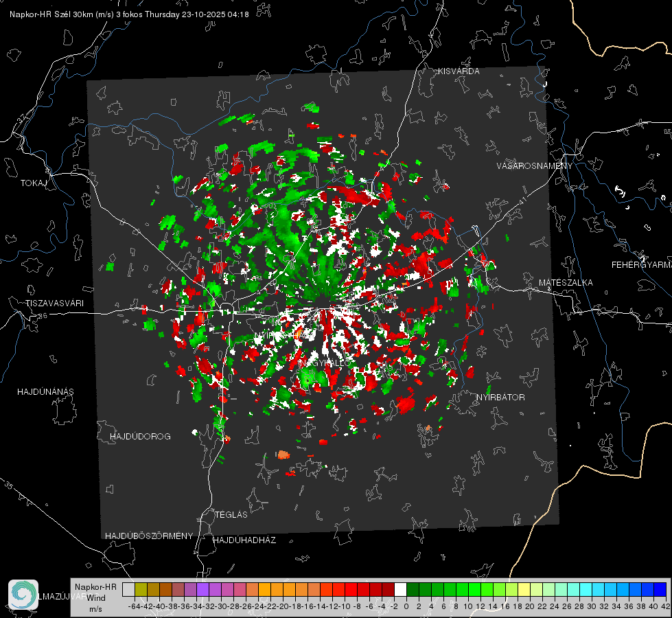The height and width of the screenshot is (618, 672).
Task: Click the TOKAJ town label
Action: coord(34,183)
